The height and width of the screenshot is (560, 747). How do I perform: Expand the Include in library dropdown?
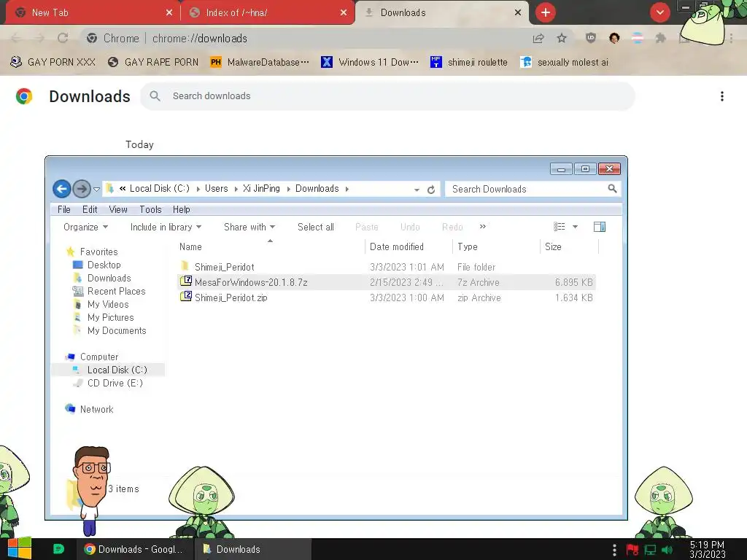tap(166, 227)
